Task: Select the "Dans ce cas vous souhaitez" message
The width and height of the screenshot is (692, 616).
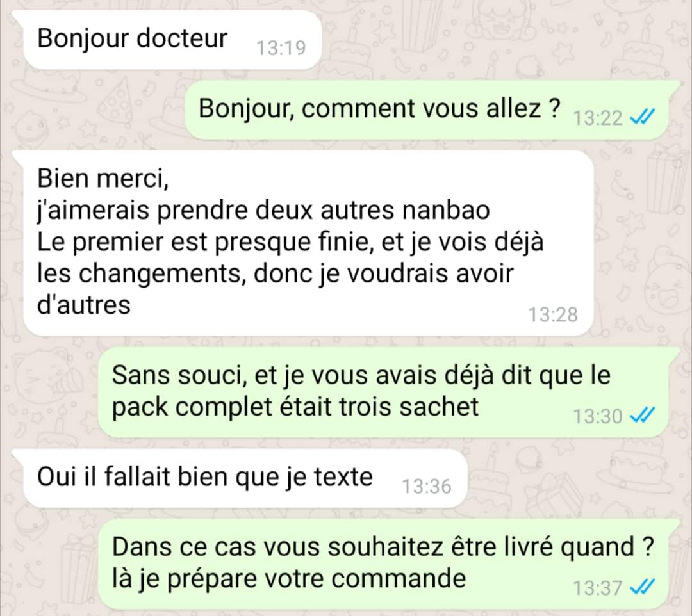Action: point(383,564)
